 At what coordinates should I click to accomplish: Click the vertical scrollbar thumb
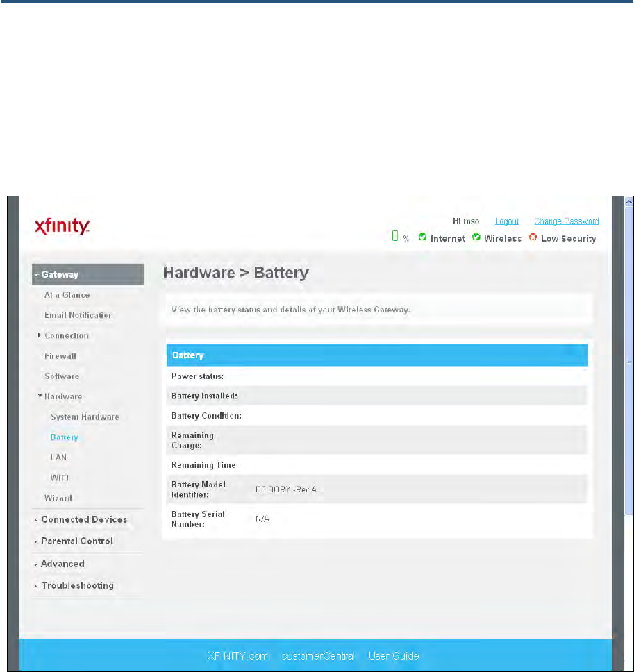[629, 362]
